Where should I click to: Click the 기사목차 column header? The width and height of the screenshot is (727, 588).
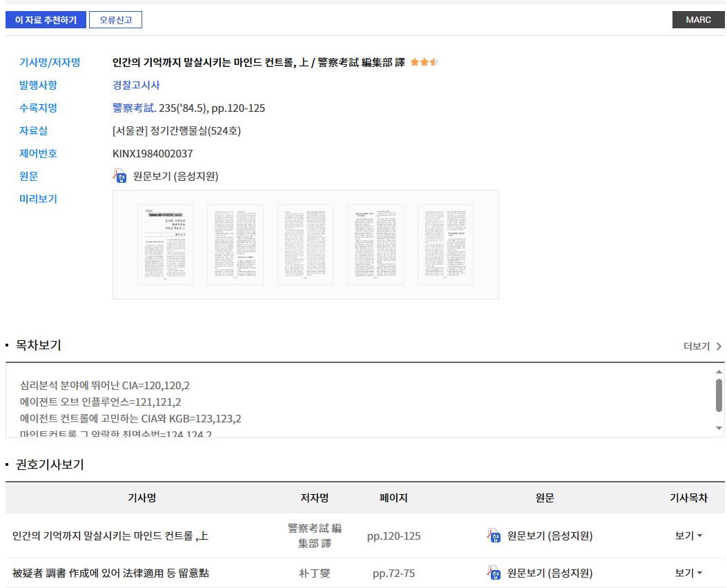688,498
